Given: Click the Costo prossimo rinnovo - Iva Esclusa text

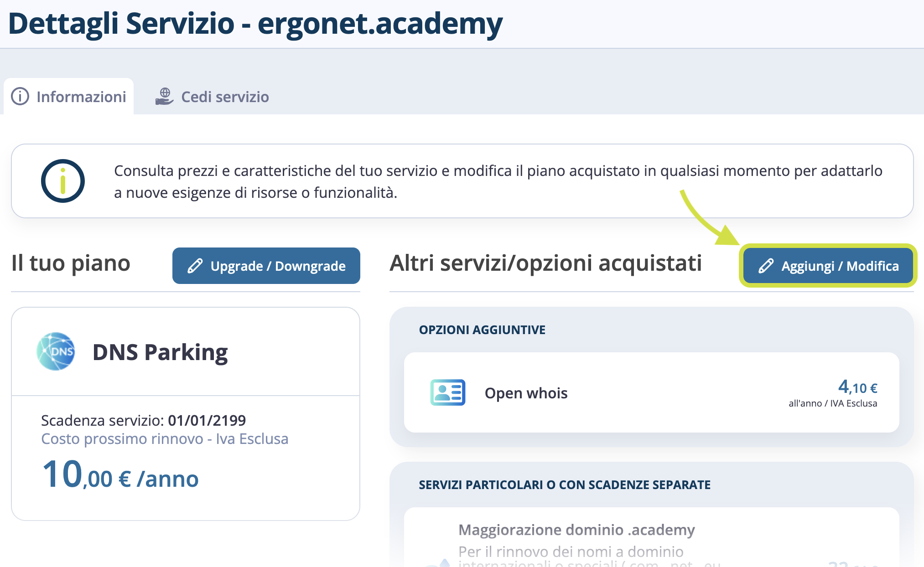Looking at the screenshot, I should pyautogui.click(x=165, y=439).
